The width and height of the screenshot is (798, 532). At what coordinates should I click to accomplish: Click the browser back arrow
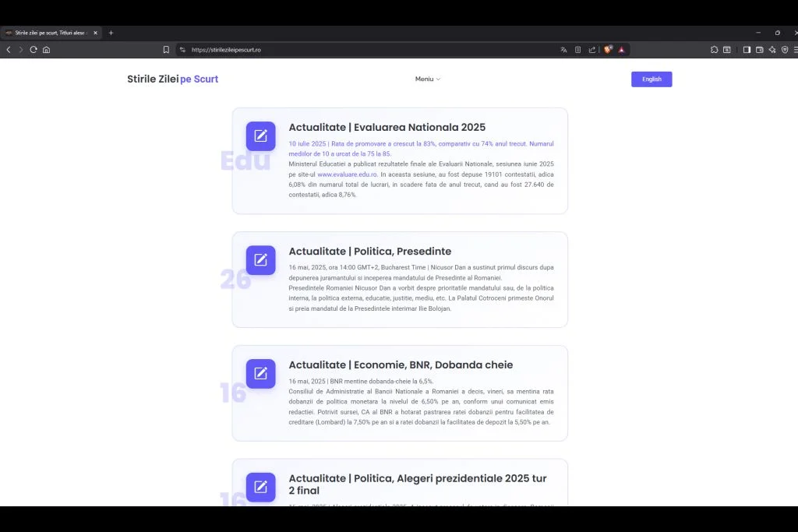[8, 50]
